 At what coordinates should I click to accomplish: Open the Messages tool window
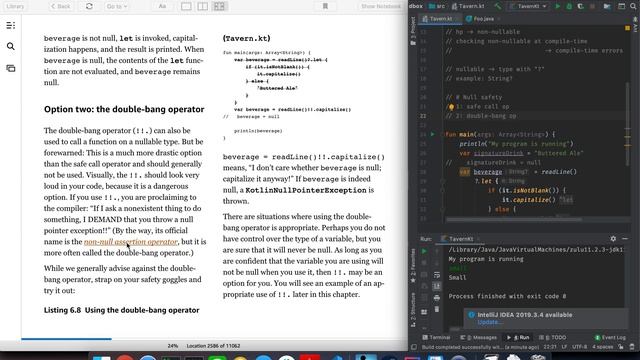(478, 338)
